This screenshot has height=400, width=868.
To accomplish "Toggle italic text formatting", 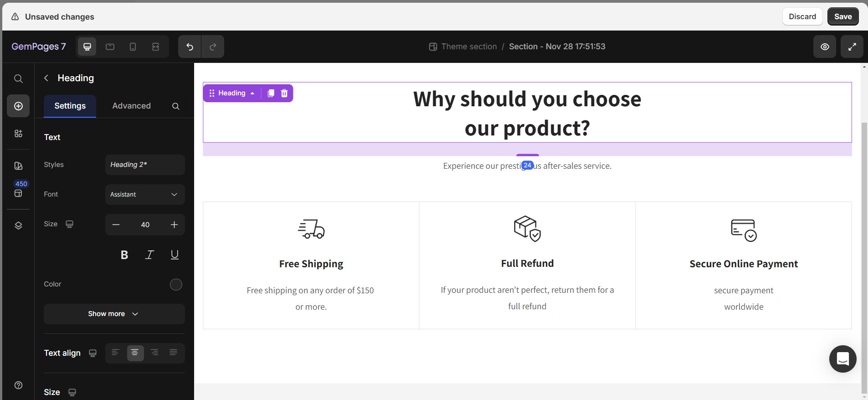I will click(149, 255).
